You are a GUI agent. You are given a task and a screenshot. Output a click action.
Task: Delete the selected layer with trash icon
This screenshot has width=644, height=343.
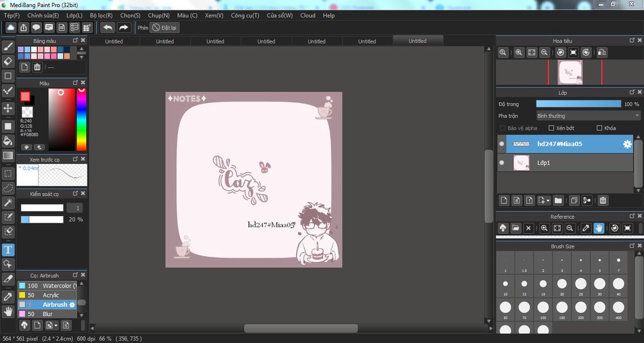(x=602, y=200)
